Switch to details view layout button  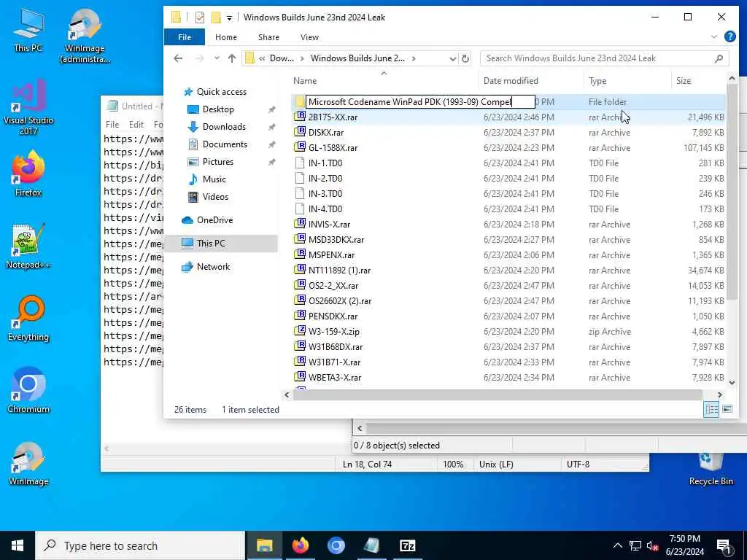point(711,409)
